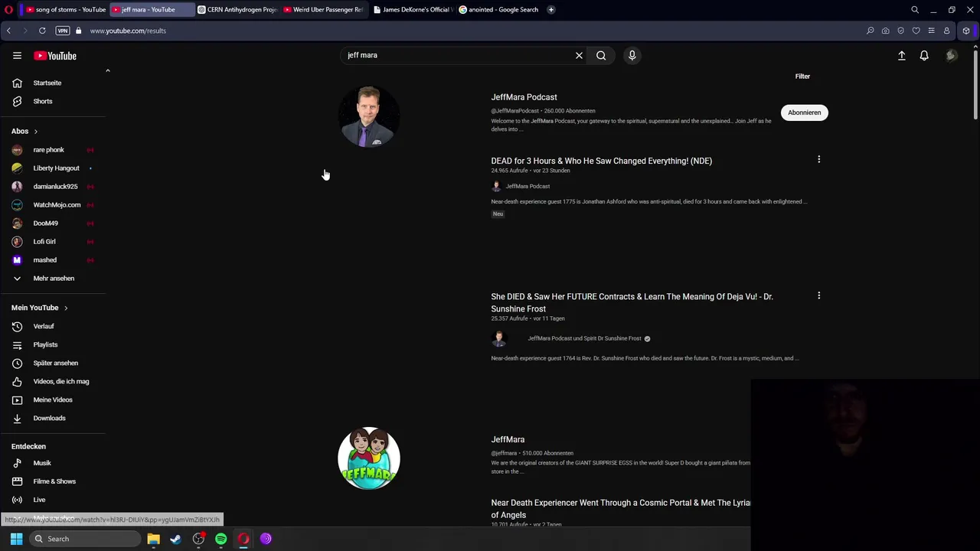Clear the search box with the X
The width and height of the screenshot is (980, 551).
(579, 55)
